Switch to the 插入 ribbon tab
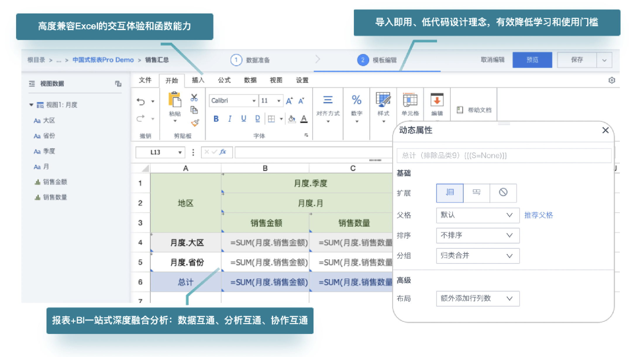Image resolution: width=644 pixels, height=357 pixels. tap(198, 80)
